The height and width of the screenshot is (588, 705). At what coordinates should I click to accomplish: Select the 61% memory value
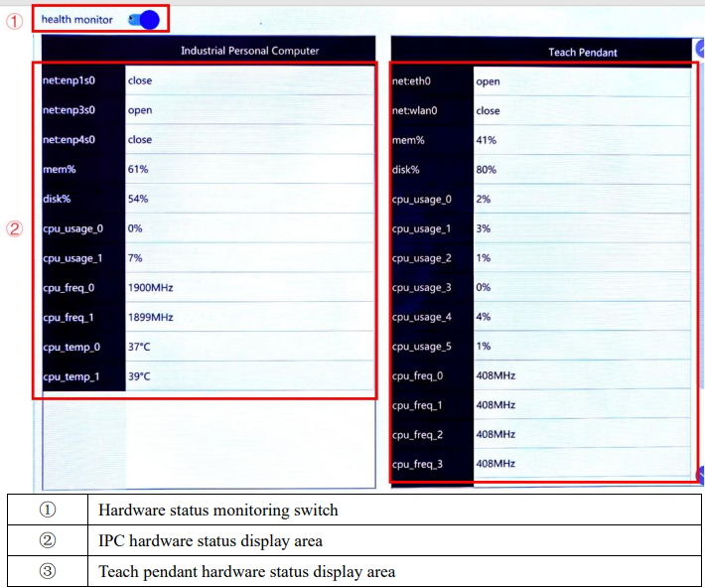click(x=138, y=170)
